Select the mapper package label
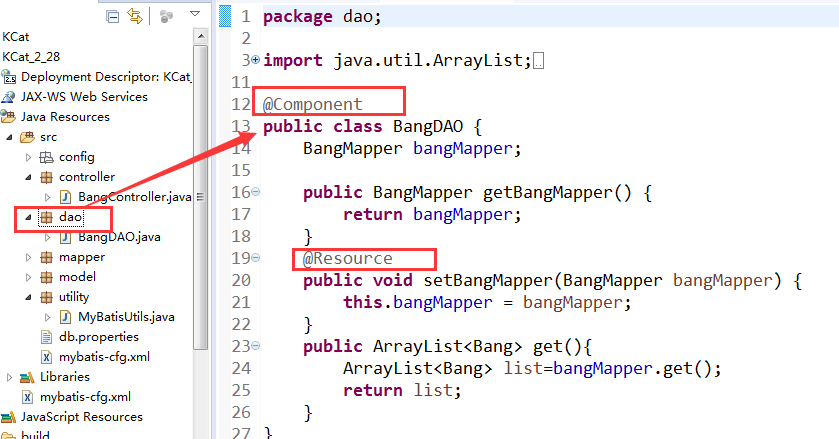The width and height of the screenshot is (839, 439). click(x=82, y=257)
